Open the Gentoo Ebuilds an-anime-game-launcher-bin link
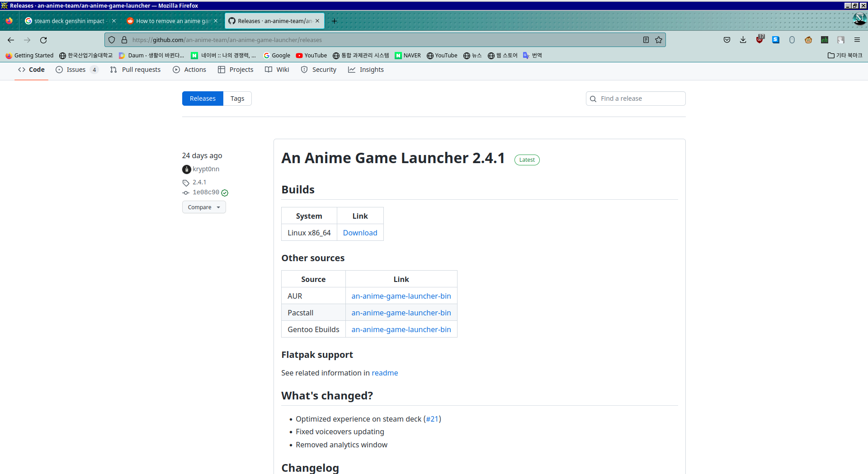This screenshot has height=474, width=868. (401, 329)
